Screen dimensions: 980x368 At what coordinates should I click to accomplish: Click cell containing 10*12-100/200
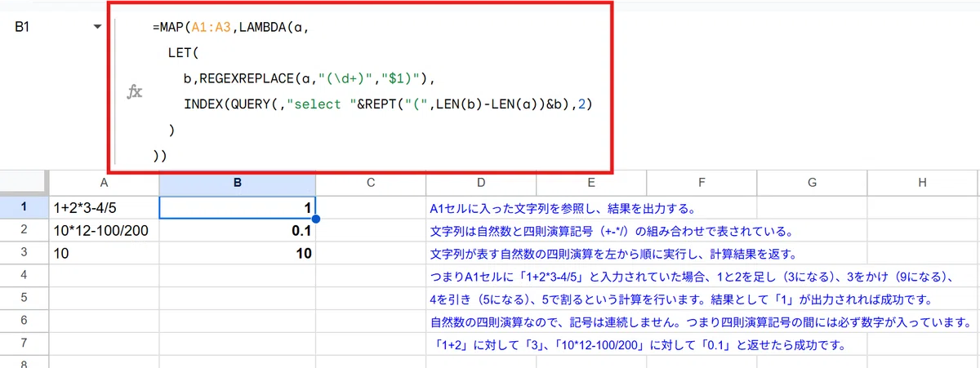click(104, 231)
